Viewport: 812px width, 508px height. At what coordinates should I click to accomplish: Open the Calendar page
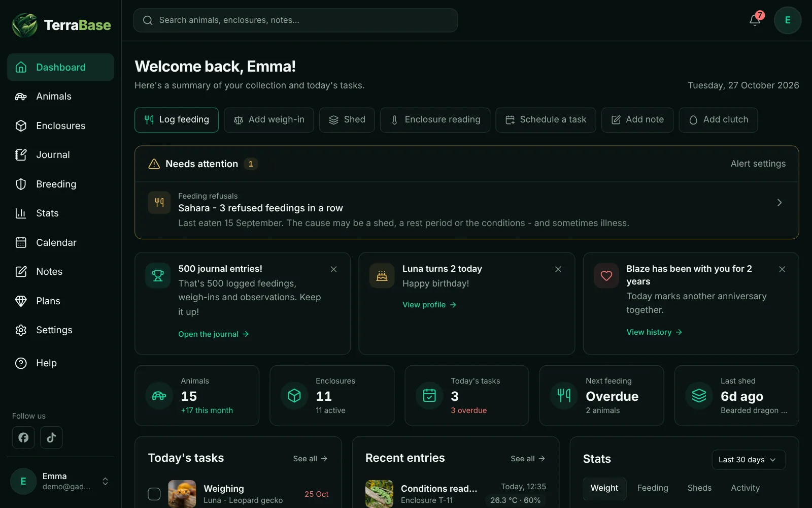tap(60, 243)
